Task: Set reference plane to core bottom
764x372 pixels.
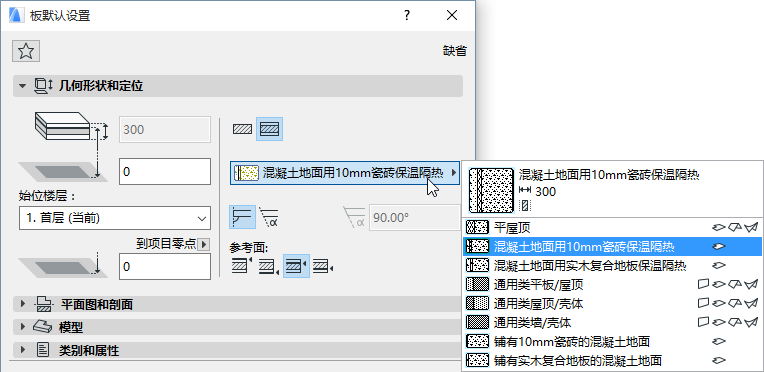Action: (323, 266)
